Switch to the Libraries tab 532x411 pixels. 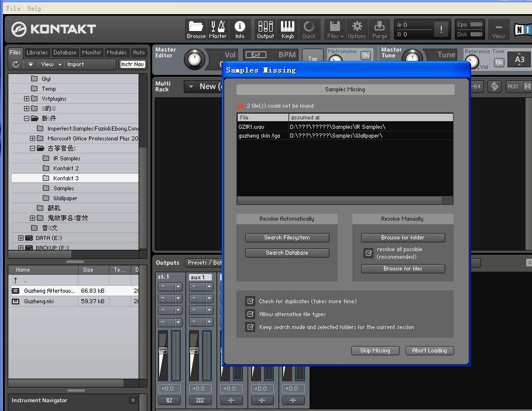pyautogui.click(x=36, y=52)
